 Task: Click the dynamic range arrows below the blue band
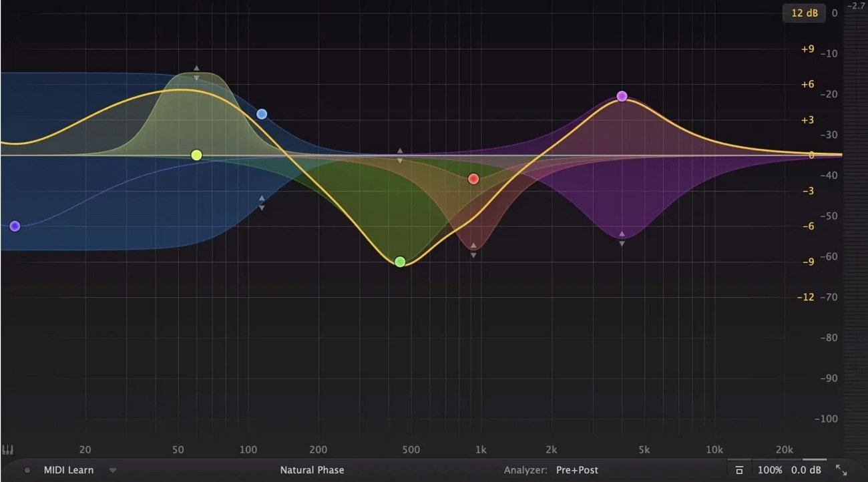pos(262,203)
